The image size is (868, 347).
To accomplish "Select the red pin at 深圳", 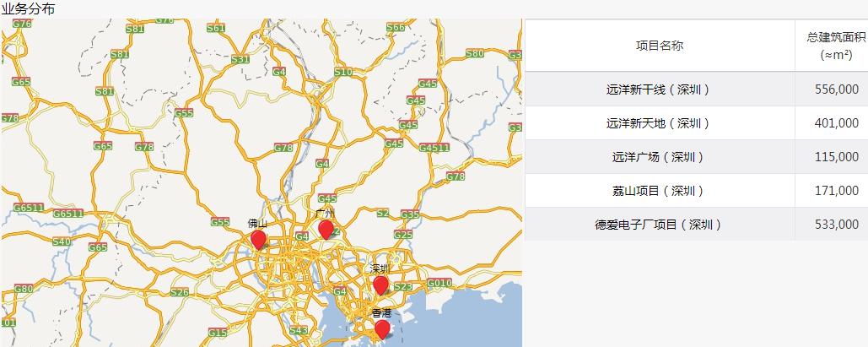I will 380,285.
